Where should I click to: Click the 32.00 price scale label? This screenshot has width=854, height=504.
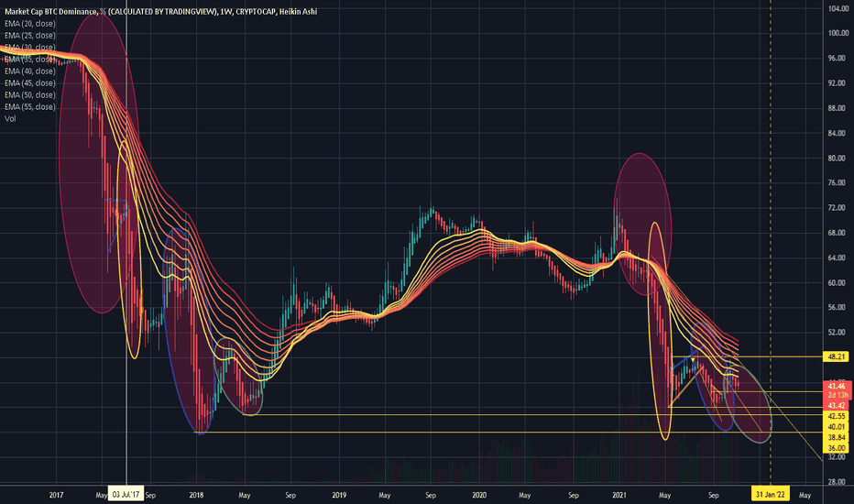coord(838,457)
